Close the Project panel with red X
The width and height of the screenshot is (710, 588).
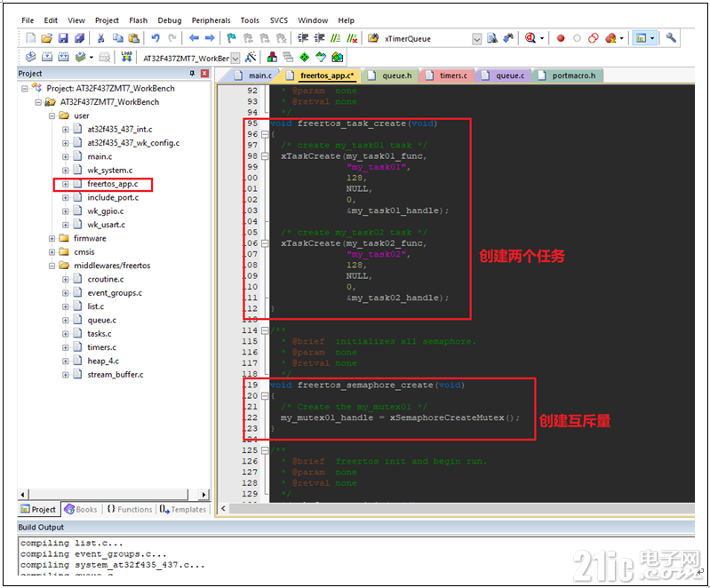[204, 74]
